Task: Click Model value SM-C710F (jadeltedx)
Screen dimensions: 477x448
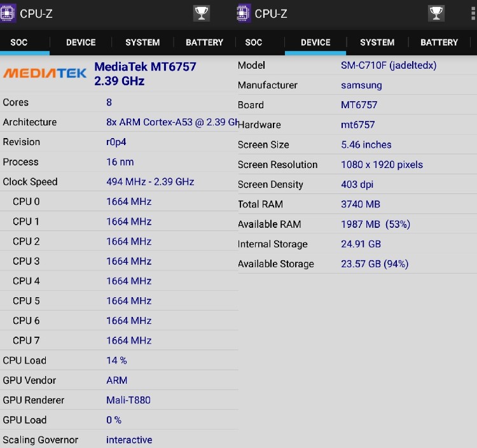Action: tap(389, 66)
